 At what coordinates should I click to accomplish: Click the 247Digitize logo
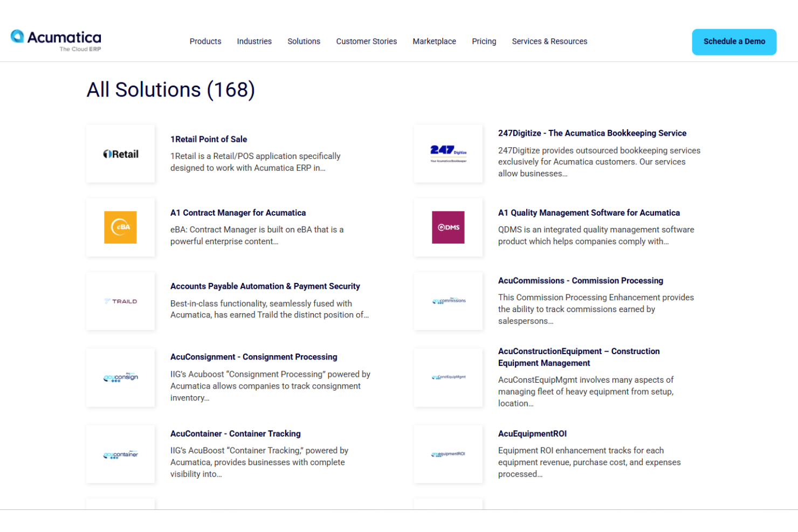click(448, 154)
